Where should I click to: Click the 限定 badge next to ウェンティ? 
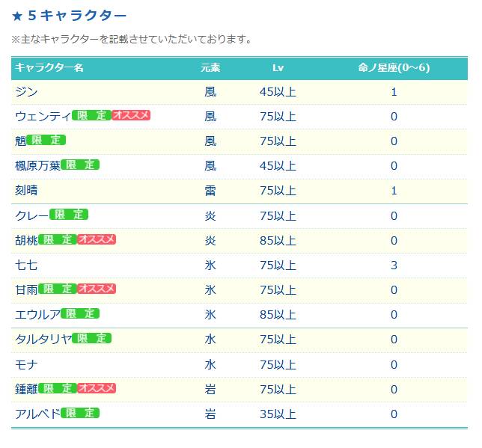click(x=91, y=115)
